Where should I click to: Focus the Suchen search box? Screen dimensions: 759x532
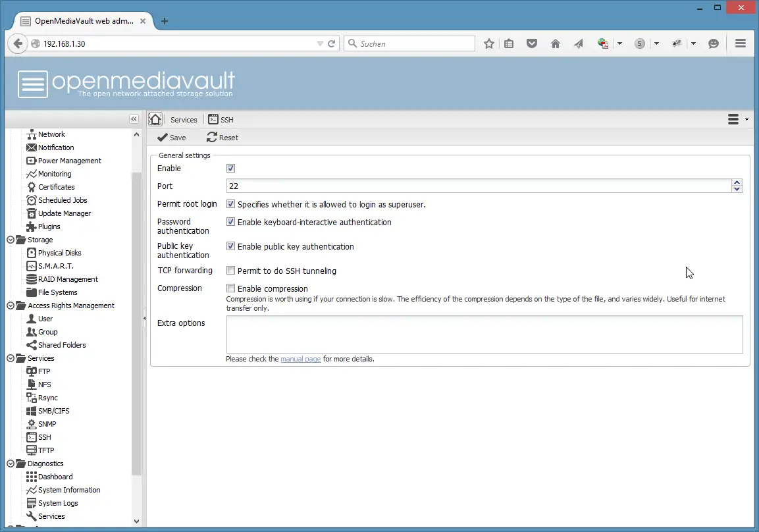(x=409, y=43)
